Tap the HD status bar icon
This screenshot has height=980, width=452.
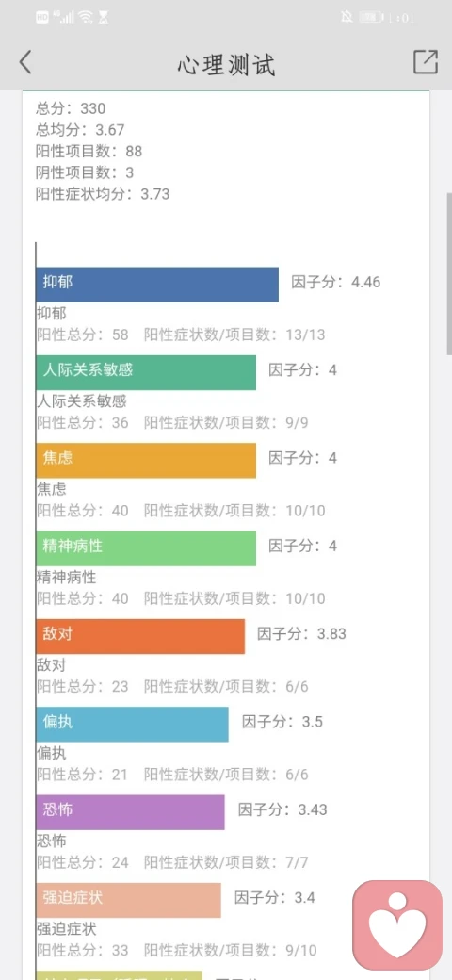click(x=42, y=18)
